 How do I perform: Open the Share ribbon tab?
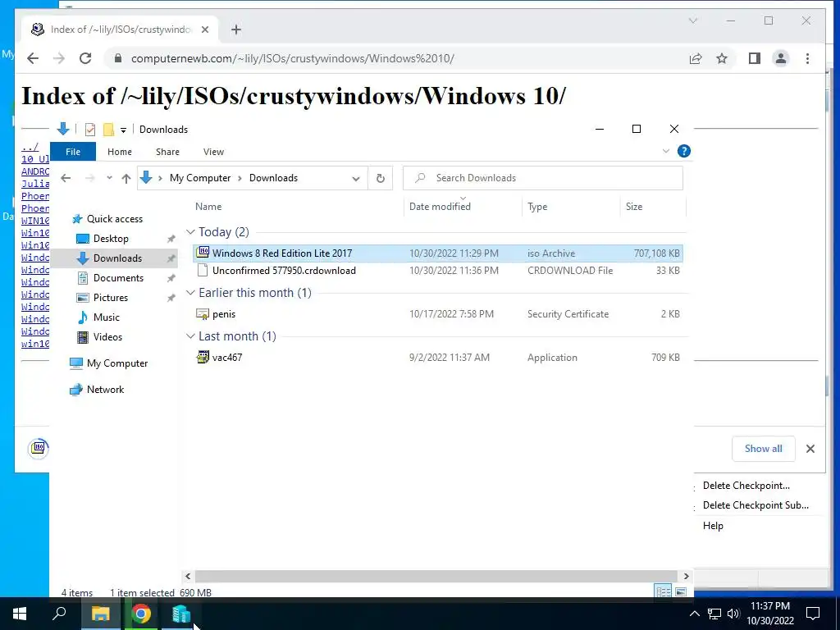167,152
